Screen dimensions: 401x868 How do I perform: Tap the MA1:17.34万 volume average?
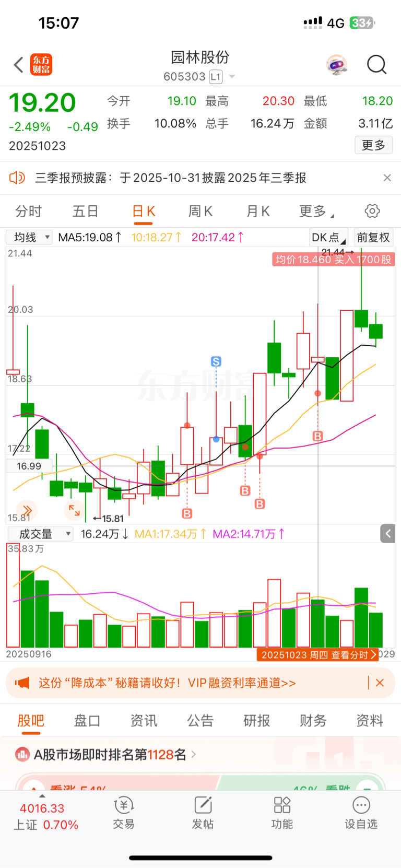(x=171, y=534)
